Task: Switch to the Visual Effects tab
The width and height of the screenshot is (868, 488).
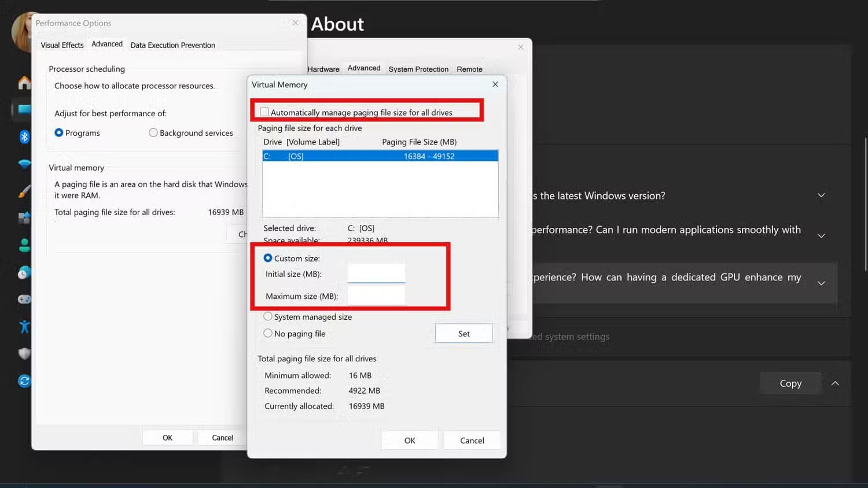Action: [62, 45]
